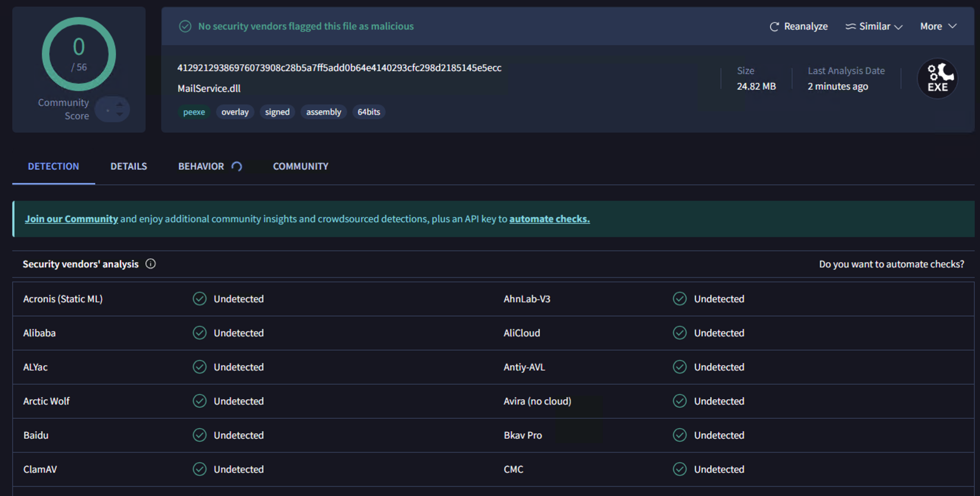This screenshot has width=980, height=496.
Task: Click the EXE file type icon
Action: click(x=937, y=79)
